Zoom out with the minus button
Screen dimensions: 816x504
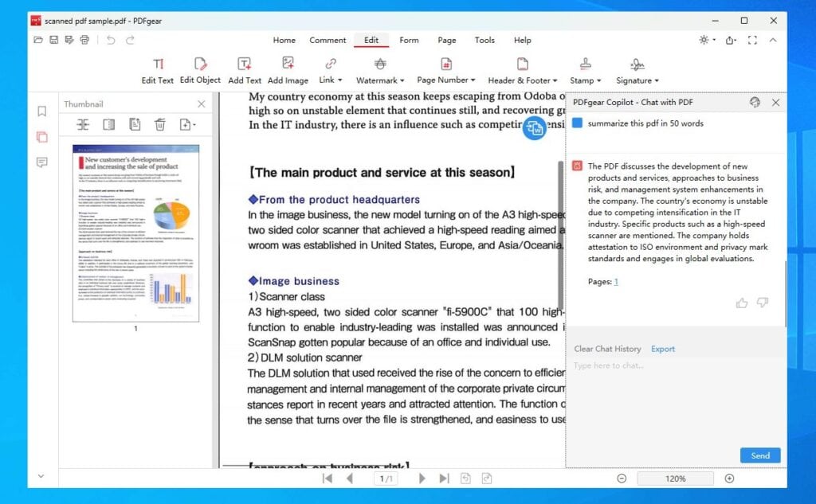(x=622, y=479)
